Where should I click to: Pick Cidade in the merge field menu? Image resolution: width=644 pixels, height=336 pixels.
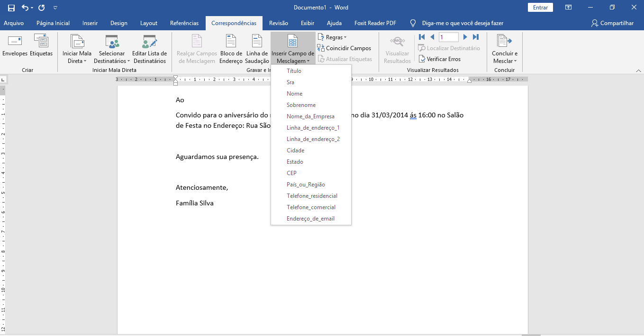[295, 150]
